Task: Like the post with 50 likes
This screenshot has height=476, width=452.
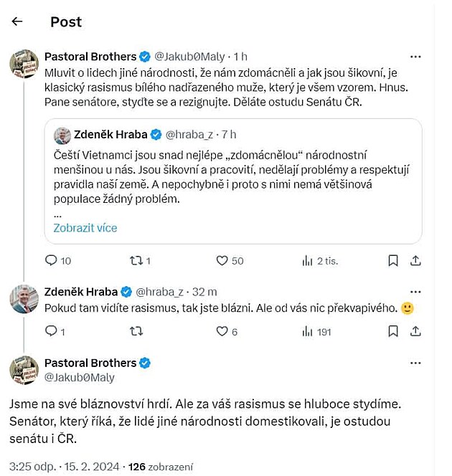Action: [222, 261]
